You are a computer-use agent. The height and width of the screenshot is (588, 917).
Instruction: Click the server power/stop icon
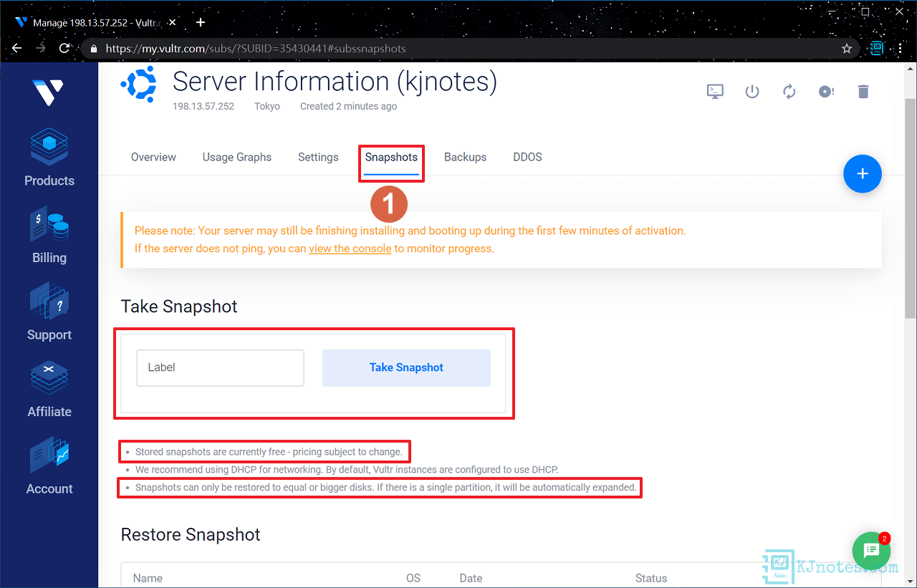(752, 92)
